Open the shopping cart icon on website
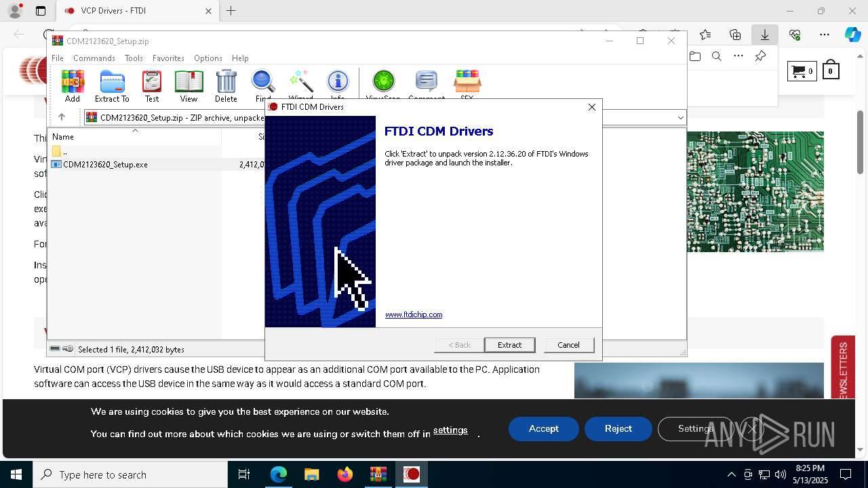 coord(802,70)
